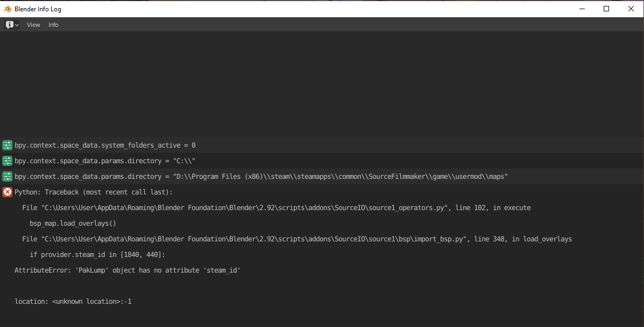
Task: Open the Info menu
Action: pyautogui.click(x=53, y=24)
